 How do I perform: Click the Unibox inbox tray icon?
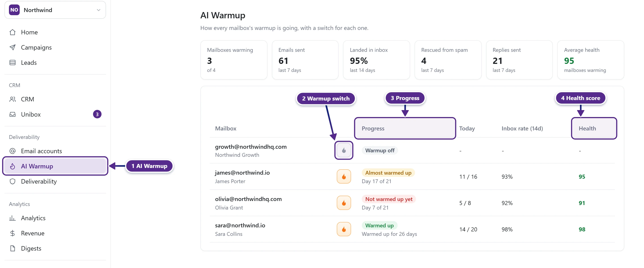pyautogui.click(x=13, y=114)
